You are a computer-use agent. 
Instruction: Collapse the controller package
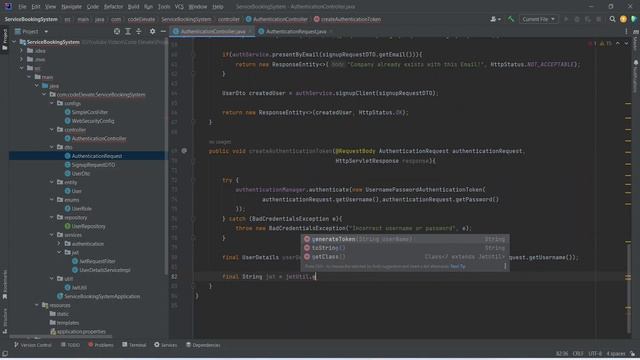(52, 130)
